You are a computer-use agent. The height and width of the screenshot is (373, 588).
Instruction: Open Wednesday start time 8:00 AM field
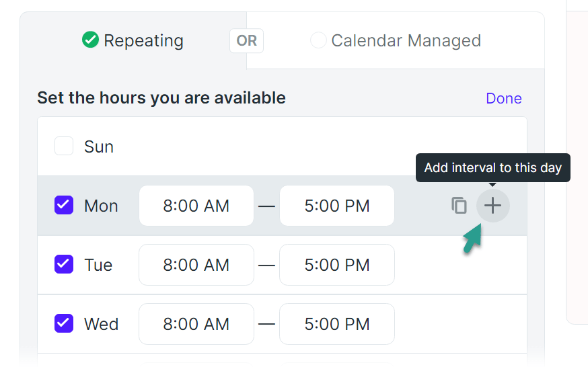pyautogui.click(x=196, y=324)
